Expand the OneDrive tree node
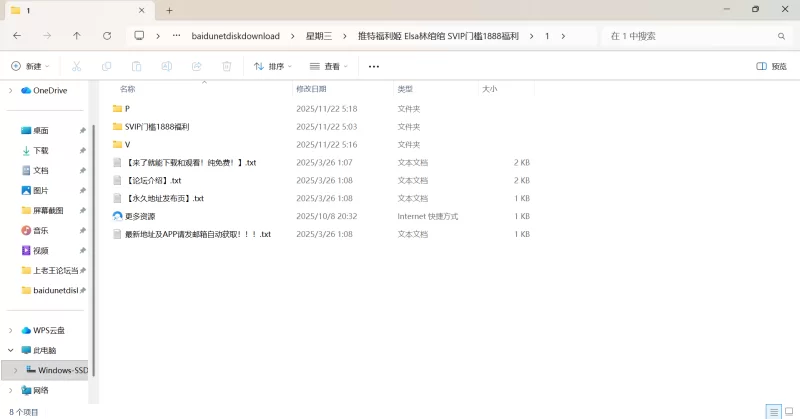This screenshot has height=419, width=800. 11,90
